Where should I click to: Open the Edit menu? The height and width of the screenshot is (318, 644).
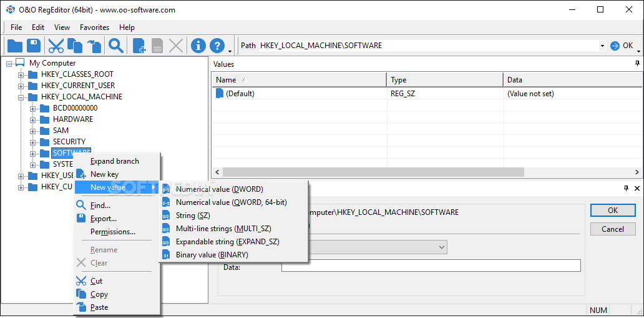(38, 27)
